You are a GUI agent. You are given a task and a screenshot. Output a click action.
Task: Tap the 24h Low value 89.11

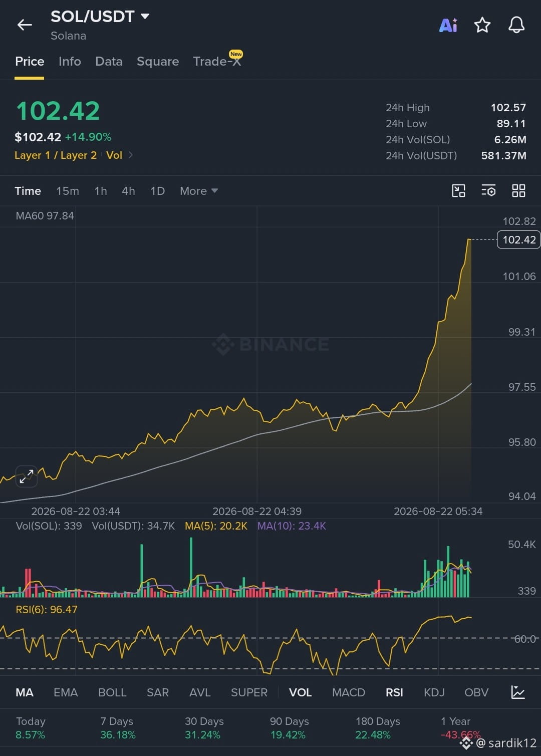[x=511, y=124]
